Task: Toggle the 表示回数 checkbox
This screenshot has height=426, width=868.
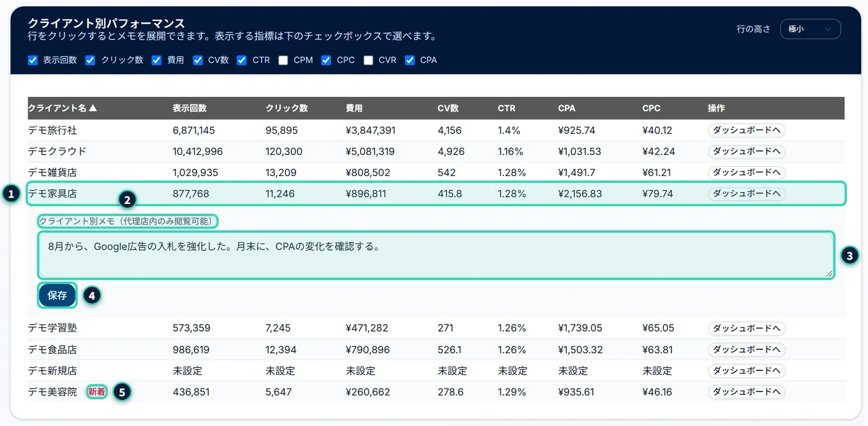Action: pyautogui.click(x=33, y=60)
